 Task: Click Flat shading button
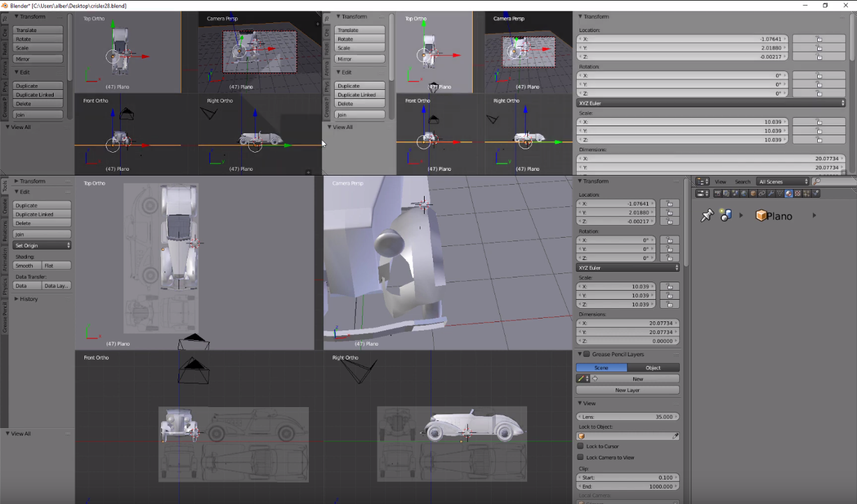tap(56, 266)
